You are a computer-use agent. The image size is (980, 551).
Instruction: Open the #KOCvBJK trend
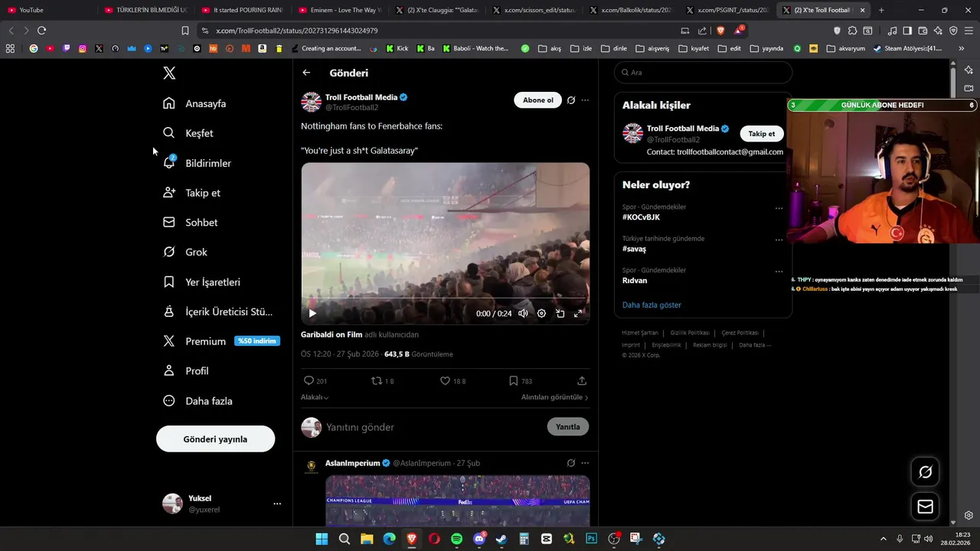pos(641,217)
